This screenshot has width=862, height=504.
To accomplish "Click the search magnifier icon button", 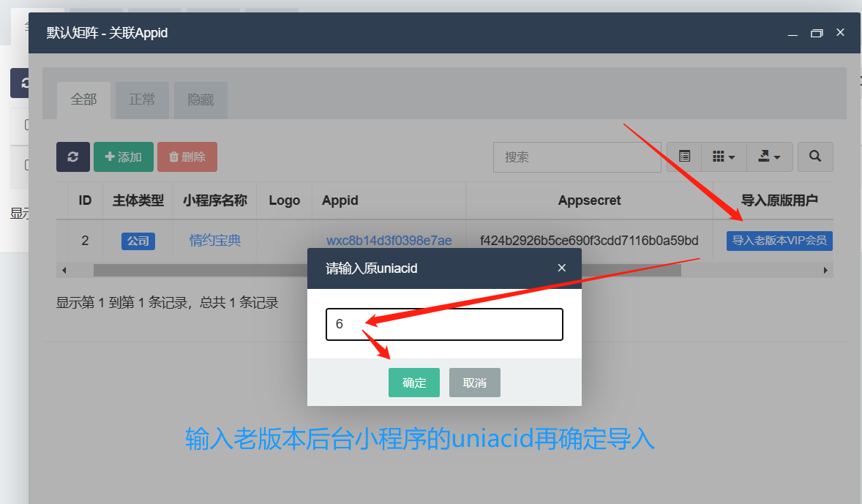I will coord(814,157).
